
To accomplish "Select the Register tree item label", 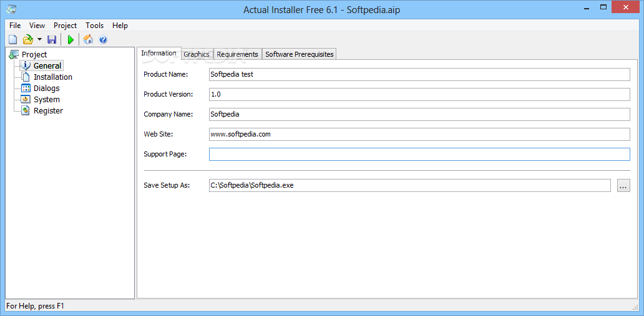I will pyautogui.click(x=48, y=110).
